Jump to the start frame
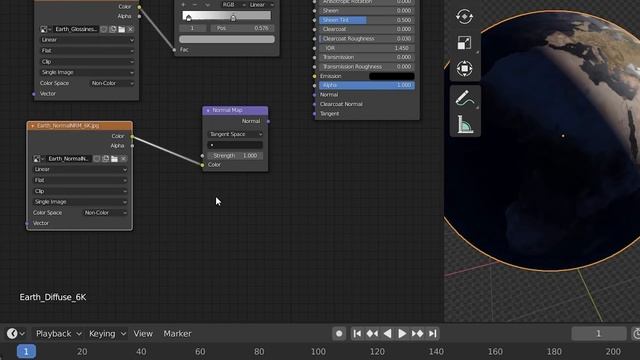Viewport: 640px width, 360px height. pos(357,333)
